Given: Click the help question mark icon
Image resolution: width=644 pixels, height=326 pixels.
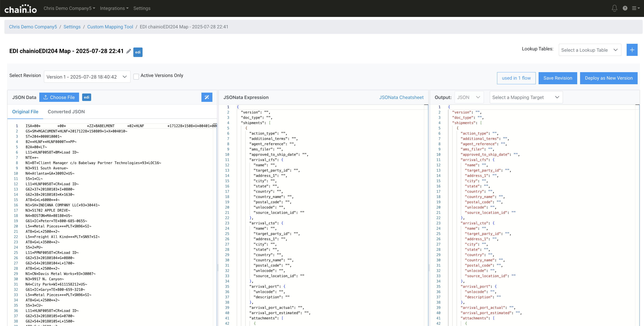Looking at the screenshot, I should pyautogui.click(x=625, y=8).
